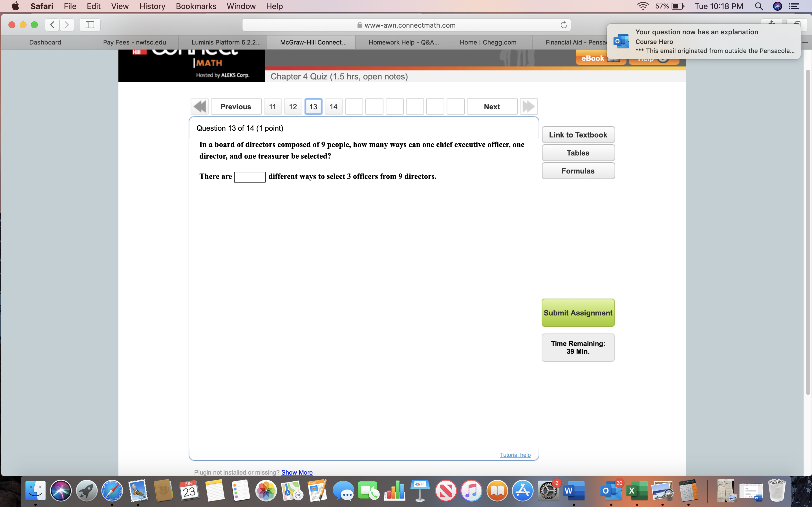The height and width of the screenshot is (507, 812).
Task: Open the Bookmarks menu
Action: [x=196, y=6]
